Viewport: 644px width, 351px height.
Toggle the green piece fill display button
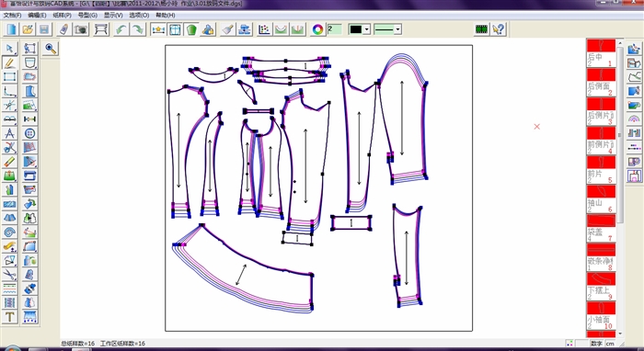click(x=191, y=29)
